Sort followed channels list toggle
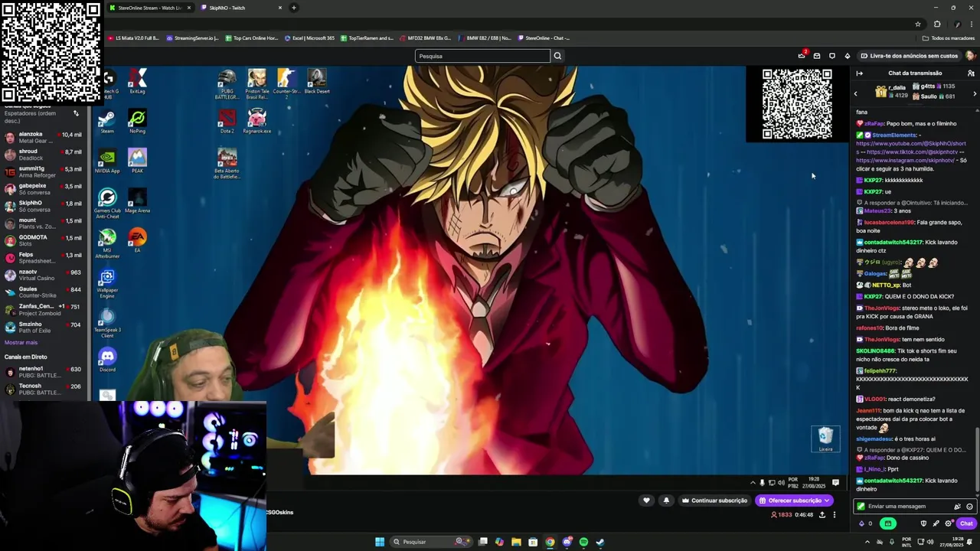Image resolution: width=980 pixels, height=551 pixels. [x=76, y=113]
